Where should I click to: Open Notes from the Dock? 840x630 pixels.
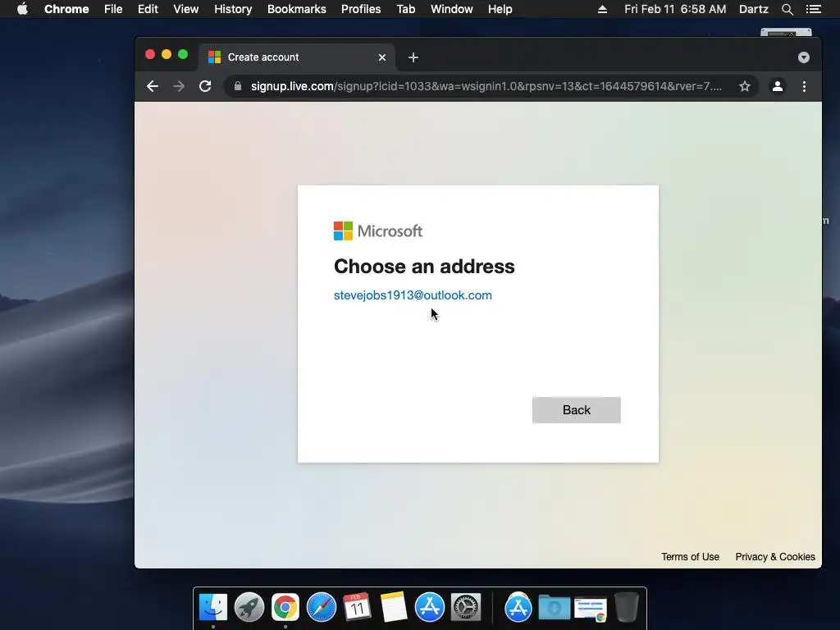(394, 608)
